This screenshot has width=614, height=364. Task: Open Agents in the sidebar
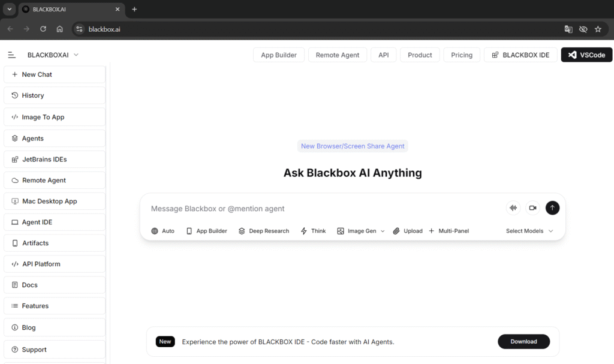[x=55, y=139]
